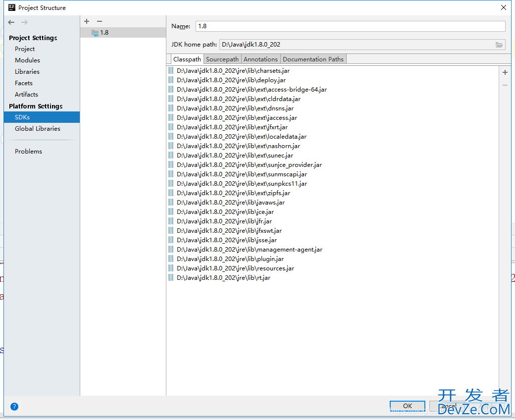
Task: Select the cldrdata.jar entry
Action: (239, 99)
